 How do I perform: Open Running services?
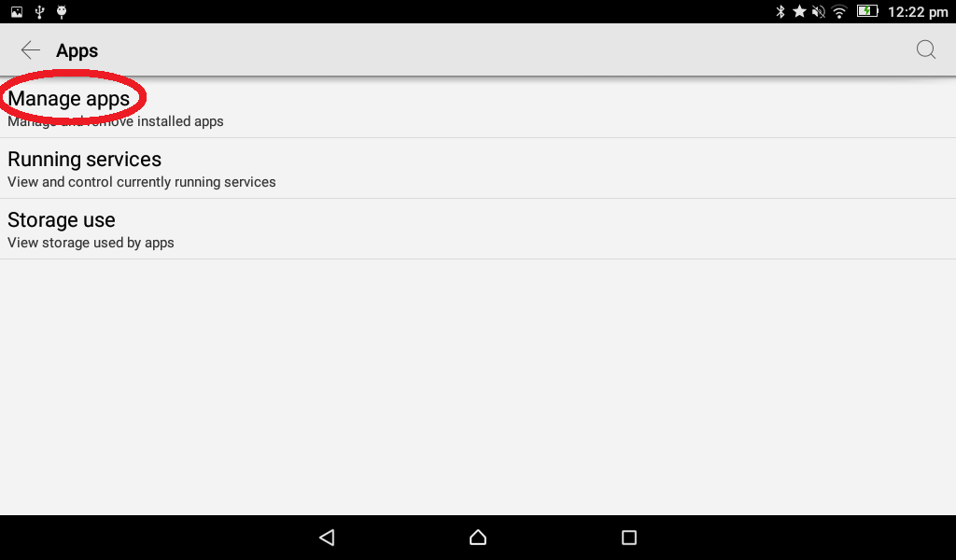(478, 168)
